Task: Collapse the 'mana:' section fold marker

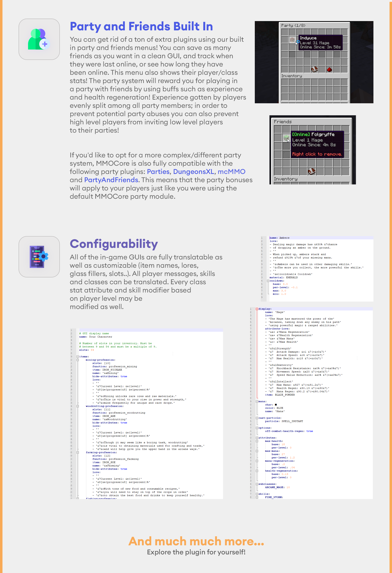Action: click(257, 401)
